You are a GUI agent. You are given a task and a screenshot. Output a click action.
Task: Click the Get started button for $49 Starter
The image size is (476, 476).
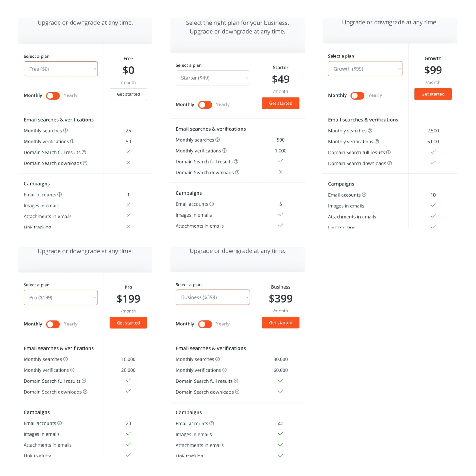click(281, 103)
